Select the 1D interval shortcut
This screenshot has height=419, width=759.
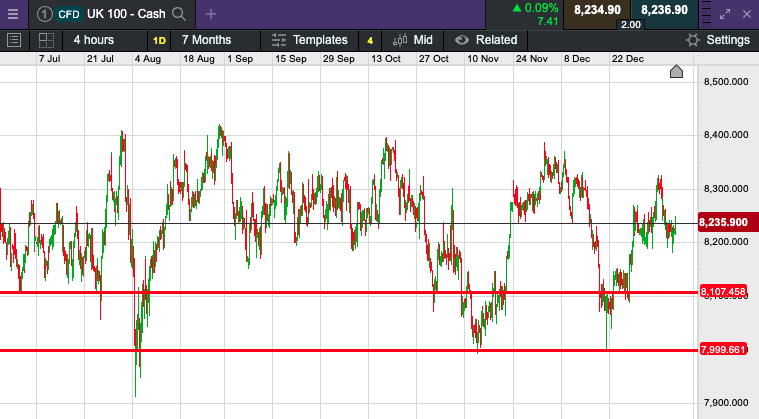click(159, 41)
